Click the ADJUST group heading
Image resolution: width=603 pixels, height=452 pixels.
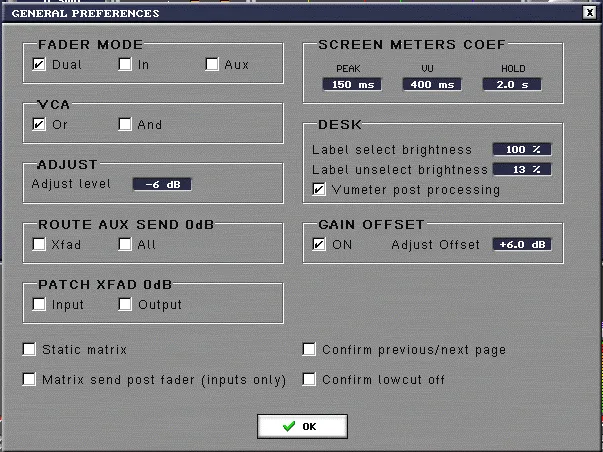67,165
